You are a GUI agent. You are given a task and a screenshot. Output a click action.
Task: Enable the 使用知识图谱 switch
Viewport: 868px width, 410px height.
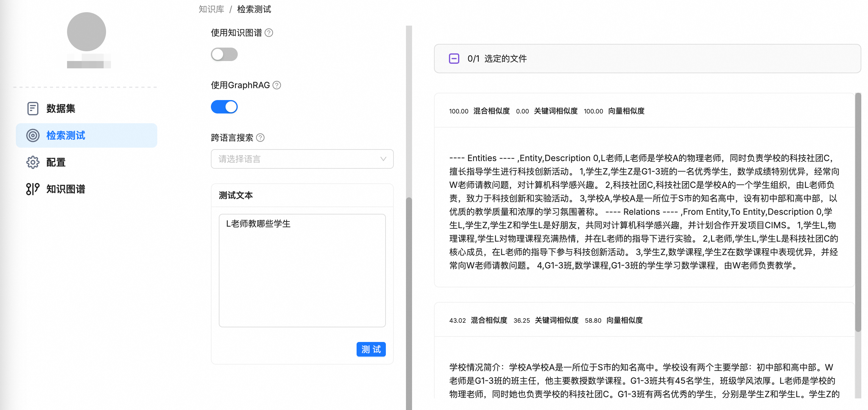(224, 54)
